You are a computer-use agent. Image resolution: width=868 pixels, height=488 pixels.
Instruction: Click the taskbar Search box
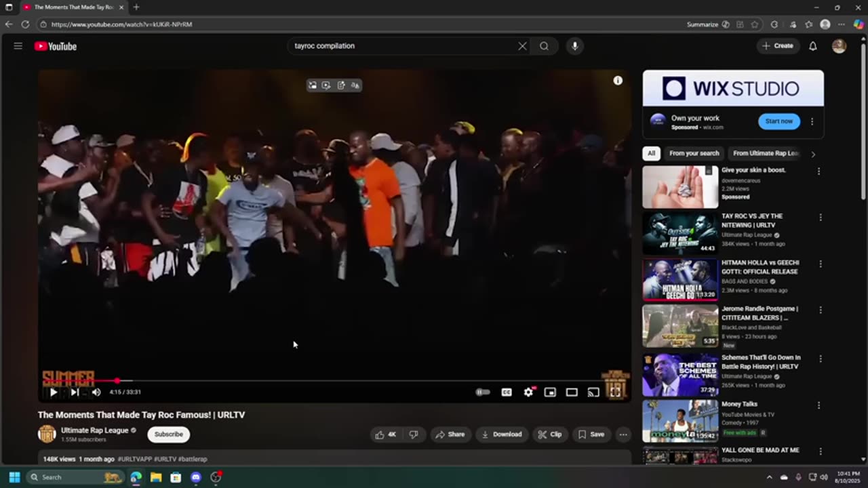[76, 477]
